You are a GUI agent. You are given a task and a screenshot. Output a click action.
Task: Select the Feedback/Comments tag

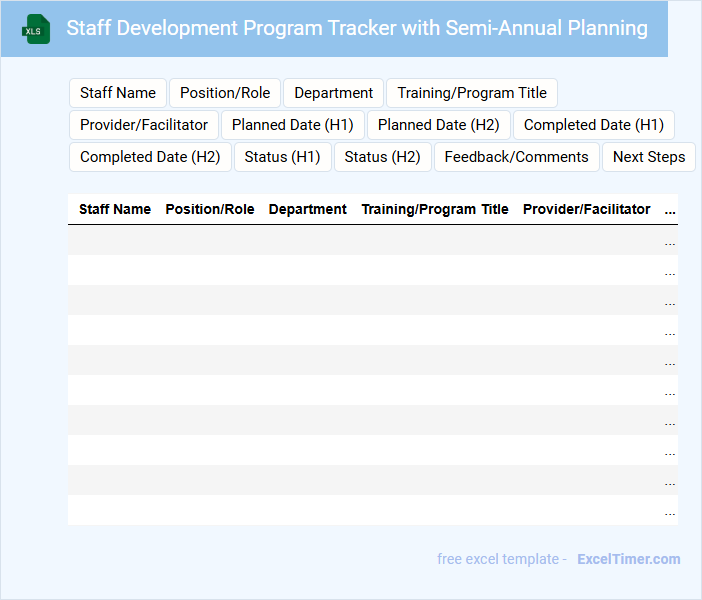pyautogui.click(x=516, y=157)
